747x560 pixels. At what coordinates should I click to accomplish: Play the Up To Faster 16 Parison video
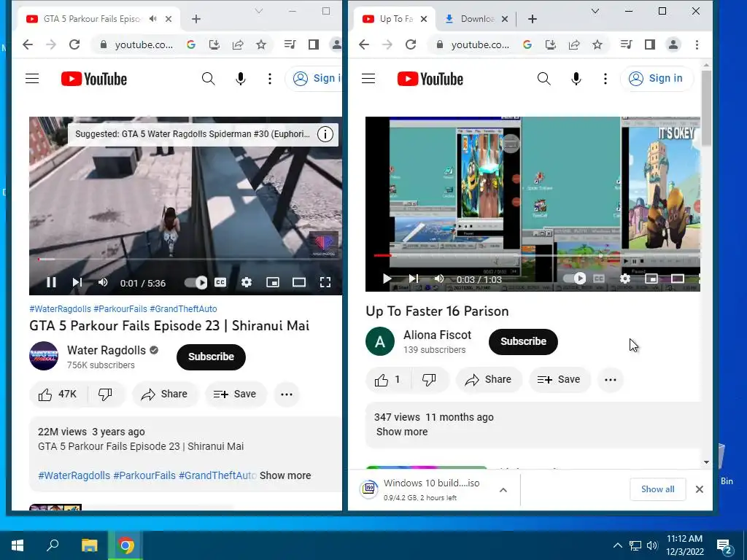pos(387,279)
